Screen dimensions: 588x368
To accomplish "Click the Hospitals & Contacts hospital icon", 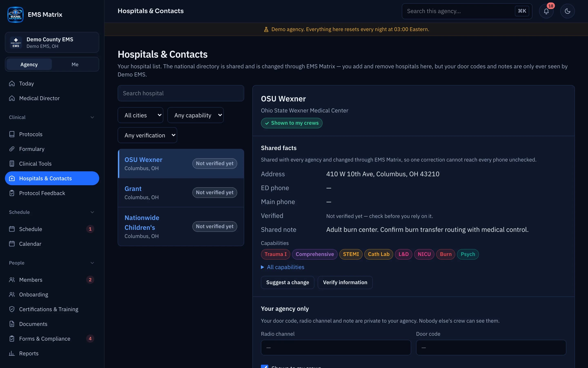I will tap(12, 178).
